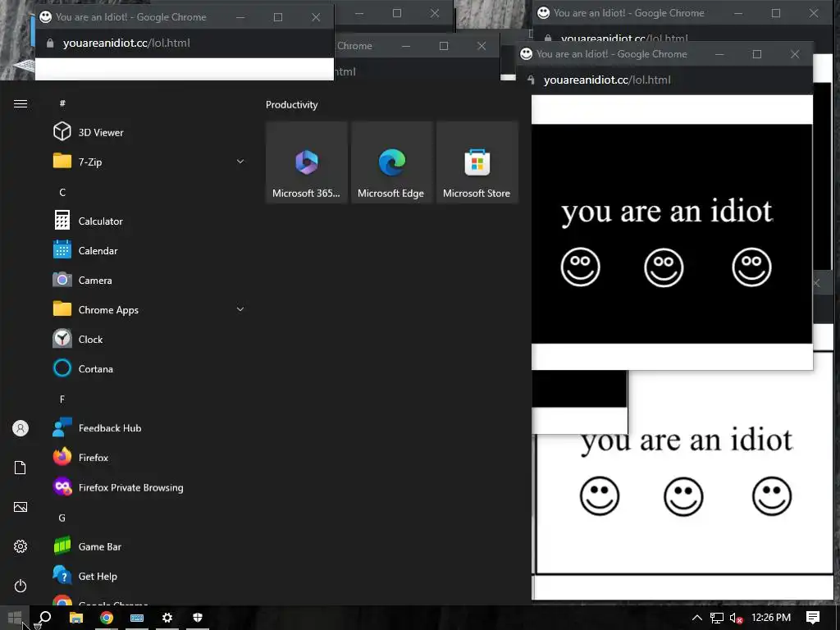This screenshot has height=630, width=840.
Task: Click the address bar in the black idiot window
Action: pos(608,80)
